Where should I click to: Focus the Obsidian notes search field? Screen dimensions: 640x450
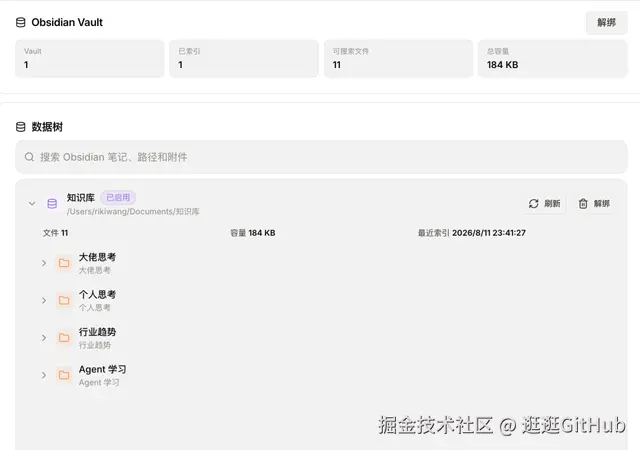(321, 157)
